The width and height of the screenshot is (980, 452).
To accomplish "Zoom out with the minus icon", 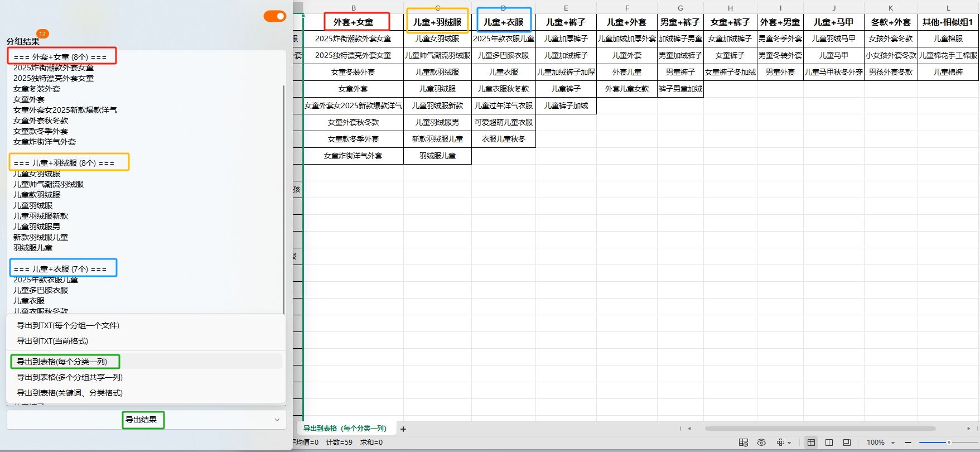I will 908,443.
